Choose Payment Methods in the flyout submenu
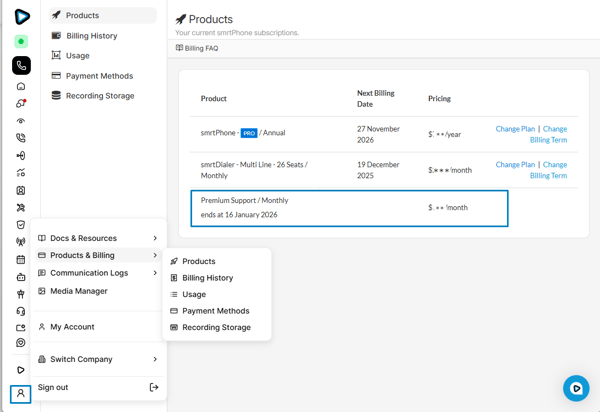The height and width of the screenshot is (412, 600). point(215,311)
